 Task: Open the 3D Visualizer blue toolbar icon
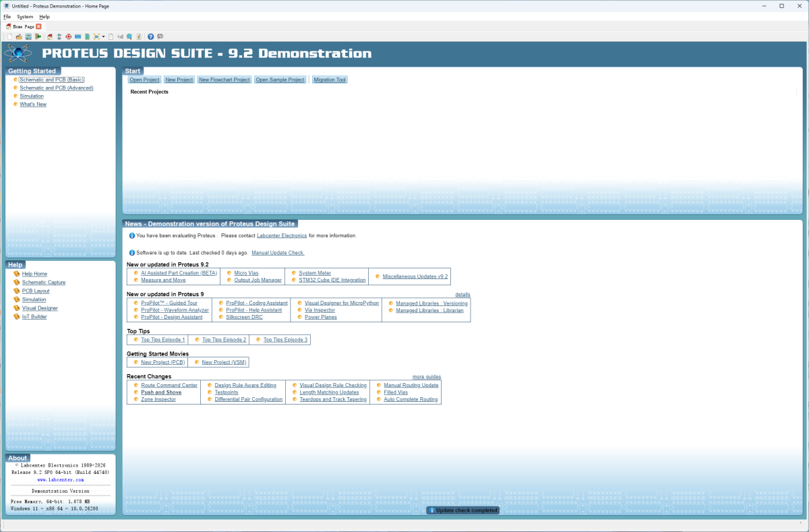pos(78,36)
